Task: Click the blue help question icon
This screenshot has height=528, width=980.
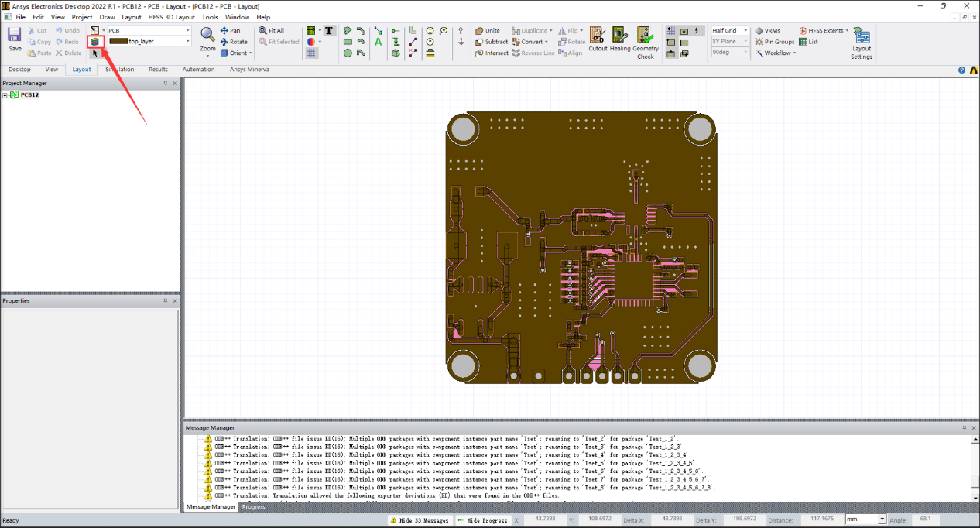Action: click(x=961, y=70)
